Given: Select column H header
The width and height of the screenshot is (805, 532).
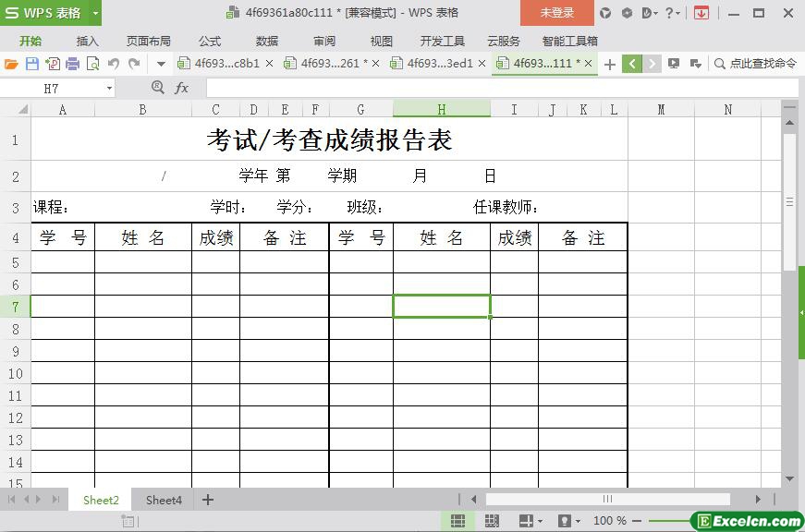Looking at the screenshot, I should pyautogui.click(x=442, y=109).
